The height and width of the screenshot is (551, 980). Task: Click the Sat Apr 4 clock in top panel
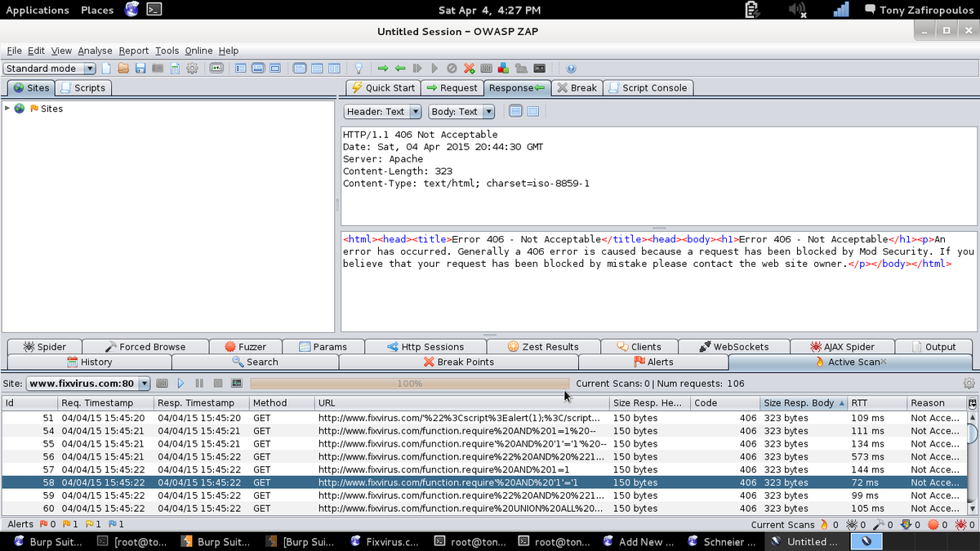click(x=489, y=10)
